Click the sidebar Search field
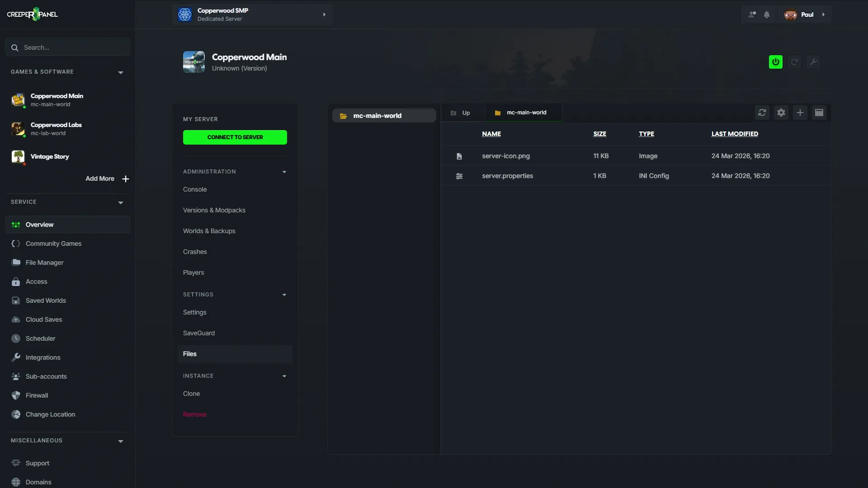 pyautogui.click(x=68, y=47)
